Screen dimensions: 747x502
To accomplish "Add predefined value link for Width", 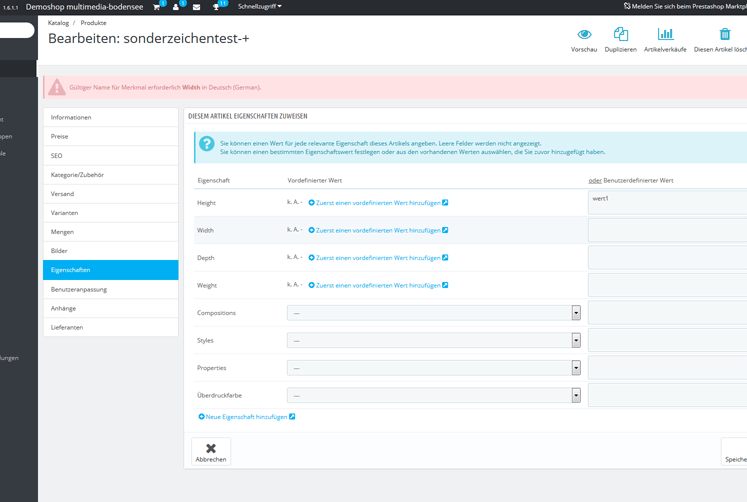I will 378,231.
